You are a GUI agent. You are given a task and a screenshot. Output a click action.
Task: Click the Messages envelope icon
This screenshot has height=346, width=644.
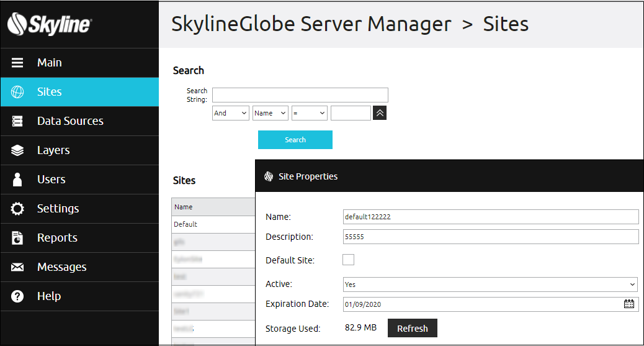click(17, 267)
